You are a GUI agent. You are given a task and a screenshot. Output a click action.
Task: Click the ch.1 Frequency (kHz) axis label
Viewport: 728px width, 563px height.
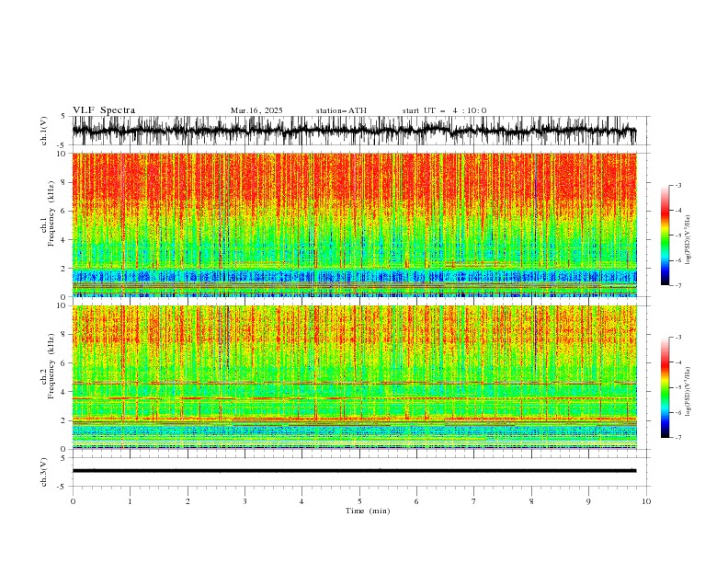point(48,213)
